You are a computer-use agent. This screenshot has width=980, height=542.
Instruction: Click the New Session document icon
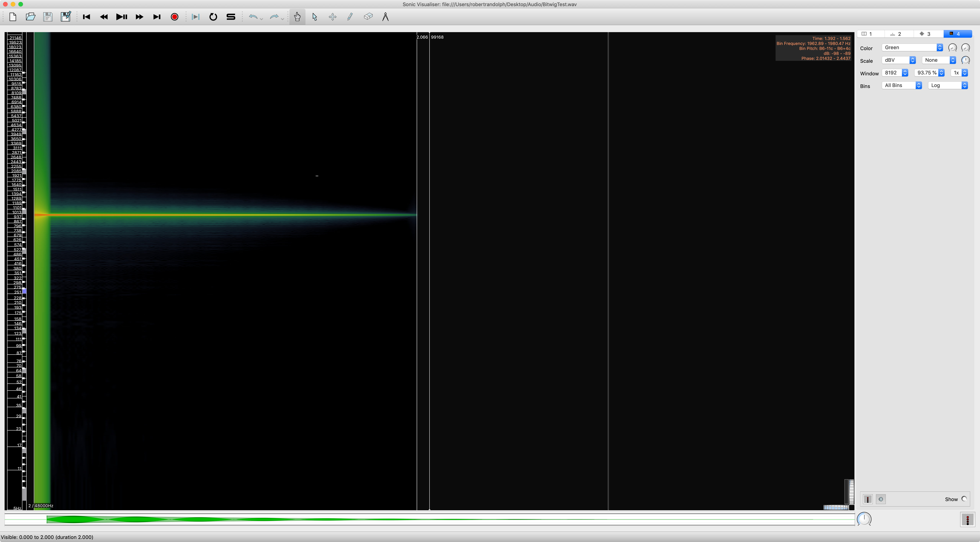coord(13,17)
